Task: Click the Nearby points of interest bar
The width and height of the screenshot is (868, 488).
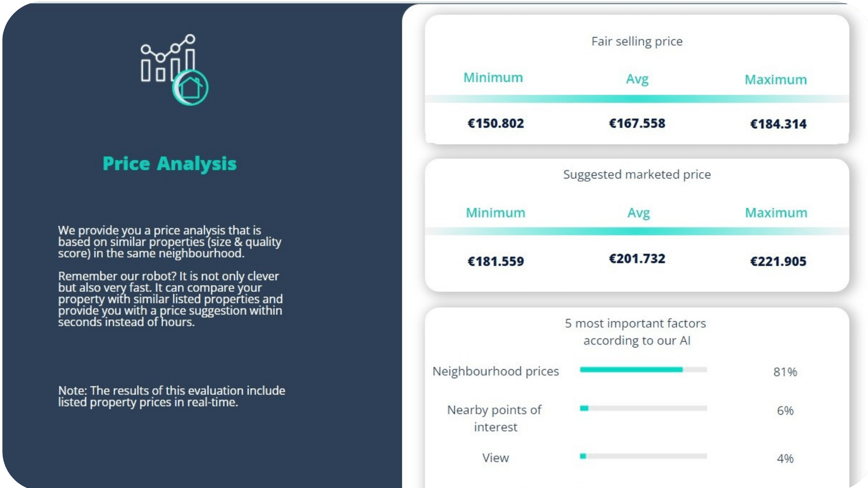Action: pos(643,408)
